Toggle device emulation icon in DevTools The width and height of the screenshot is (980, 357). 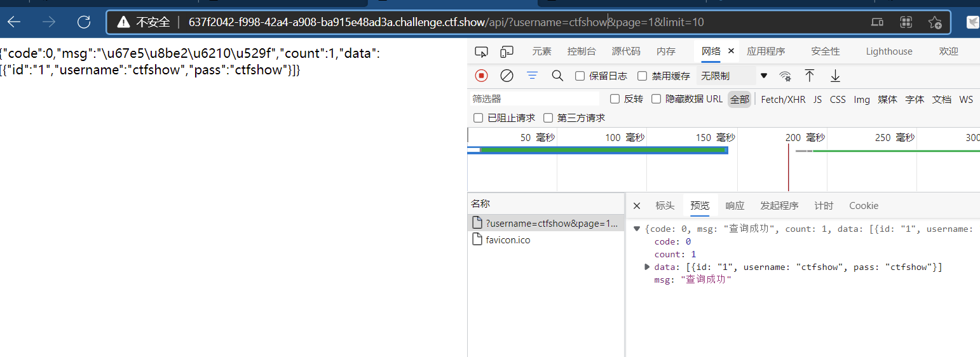pyautogui.click(x=507, y=51)
